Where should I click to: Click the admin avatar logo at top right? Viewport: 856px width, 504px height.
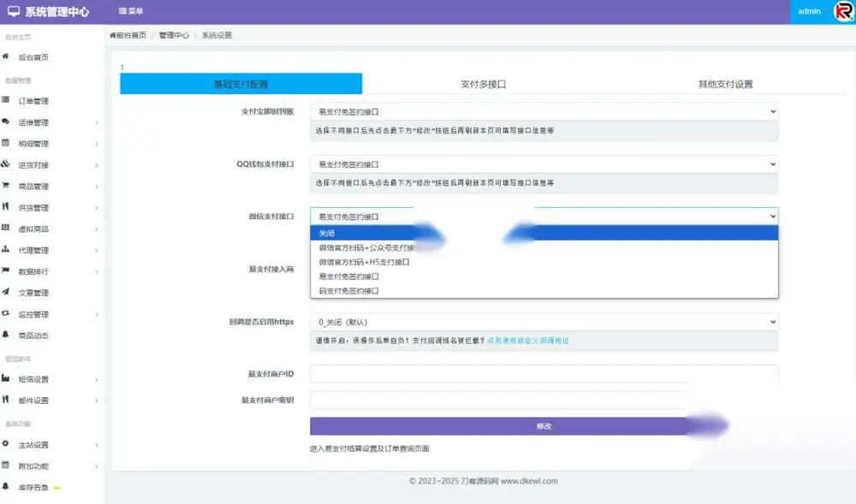843,11
